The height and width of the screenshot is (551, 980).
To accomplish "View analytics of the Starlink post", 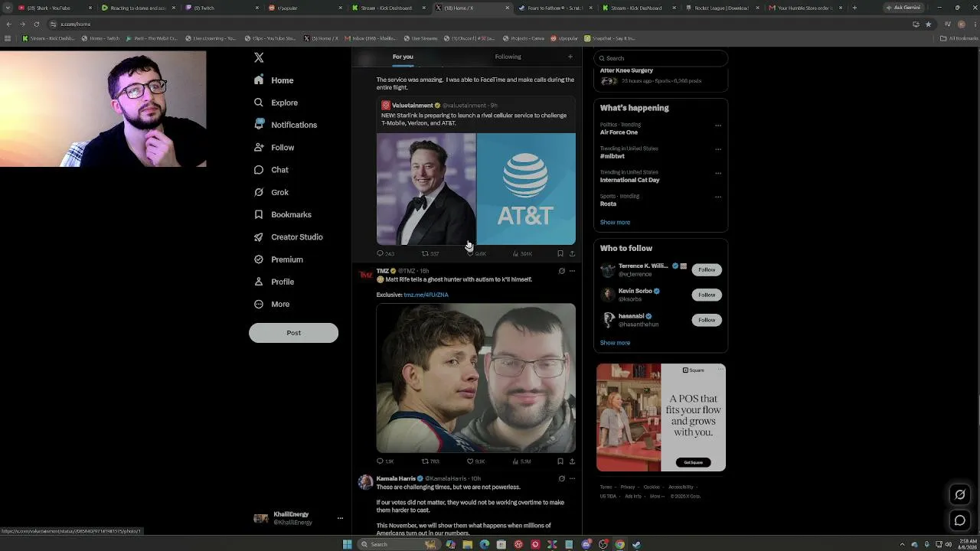I will pyautogui.click(x=522, y=253).
